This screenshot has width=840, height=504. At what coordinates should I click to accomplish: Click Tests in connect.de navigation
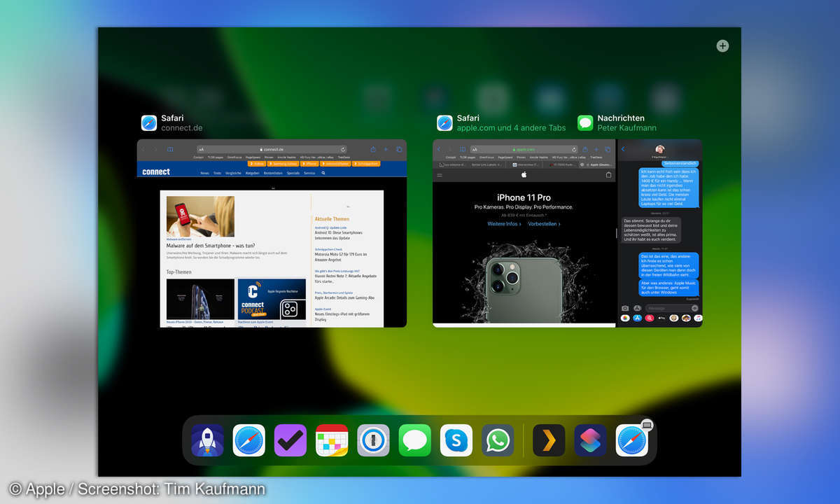217,172
